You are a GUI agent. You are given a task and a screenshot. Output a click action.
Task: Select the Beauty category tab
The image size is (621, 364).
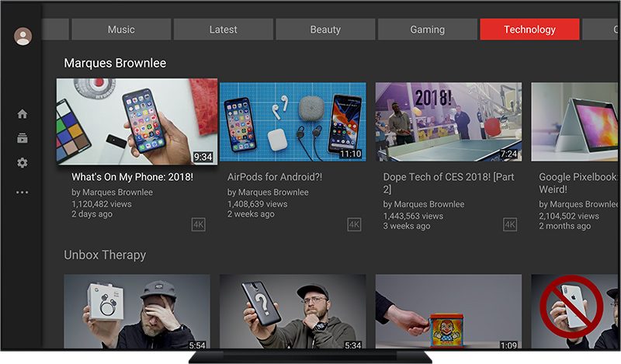(325, 29)
